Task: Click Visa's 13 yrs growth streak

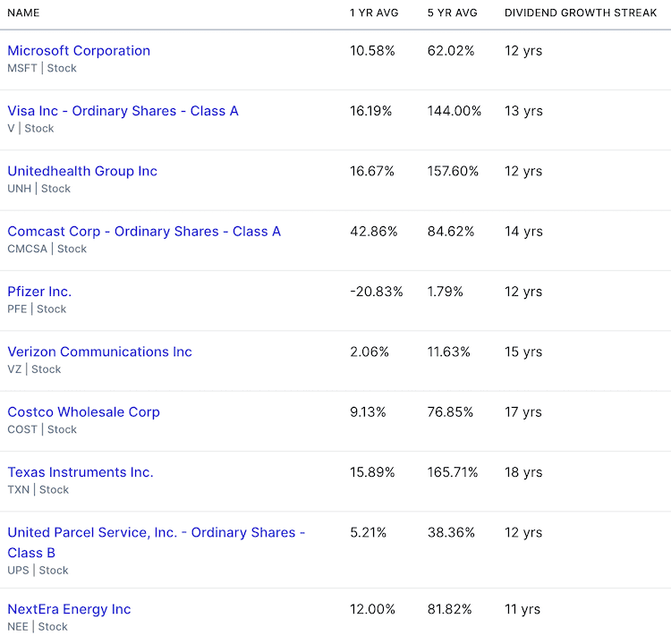Action: click(x=523, y=111)
